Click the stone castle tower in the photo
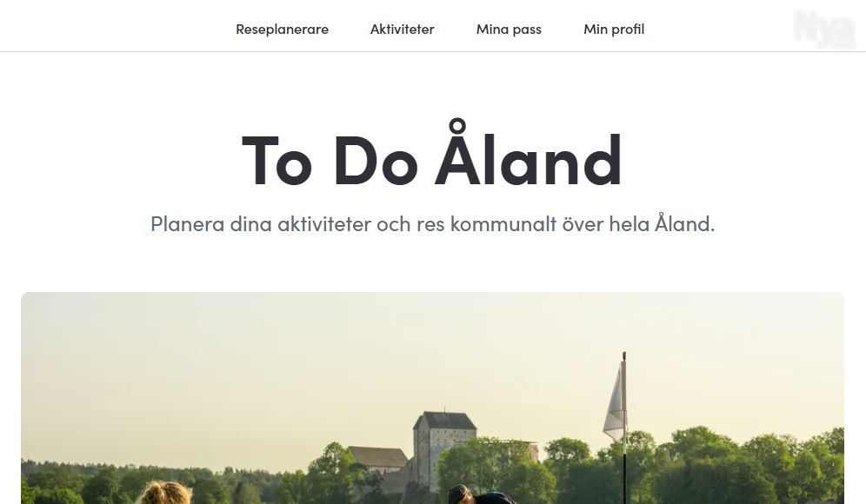 point(444,450)
